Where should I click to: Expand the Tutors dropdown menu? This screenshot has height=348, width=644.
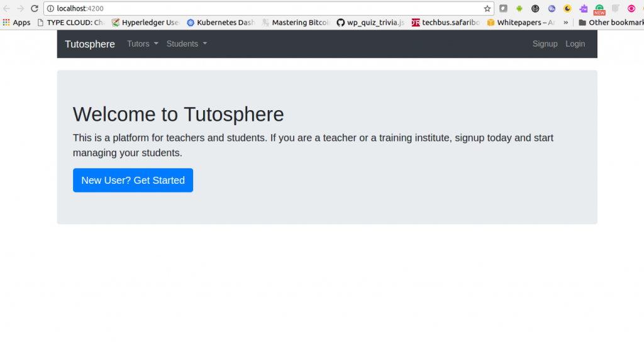click(x=142, y=44)
